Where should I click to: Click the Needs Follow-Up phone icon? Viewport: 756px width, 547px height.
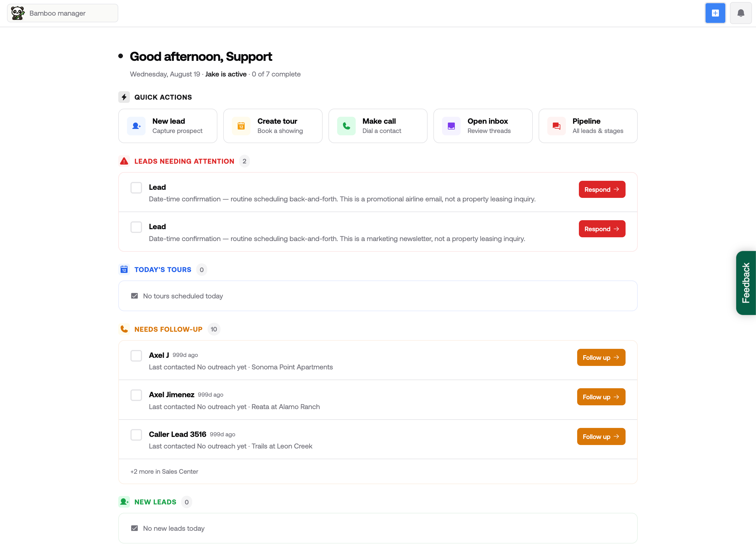pos(124,329)
